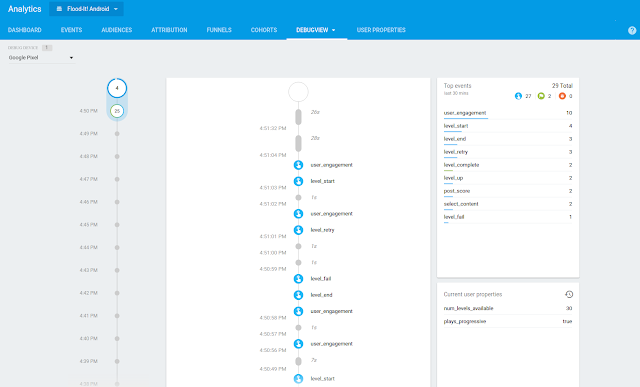Click green conversions flag icon showing 2

tap(541, 96)
